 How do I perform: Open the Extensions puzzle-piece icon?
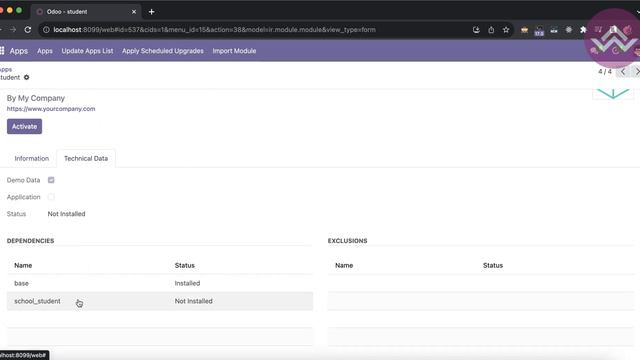tap(583, 29)
